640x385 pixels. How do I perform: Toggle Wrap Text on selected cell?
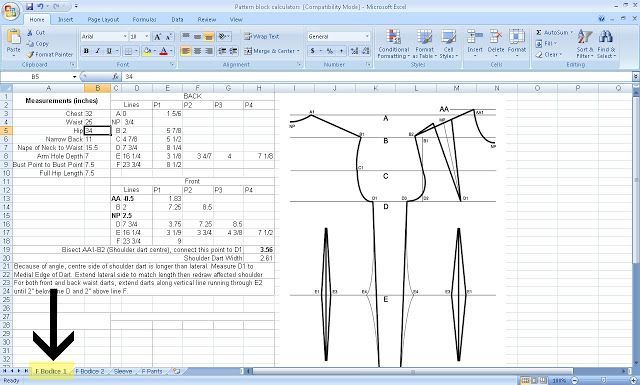click(262, 36)
